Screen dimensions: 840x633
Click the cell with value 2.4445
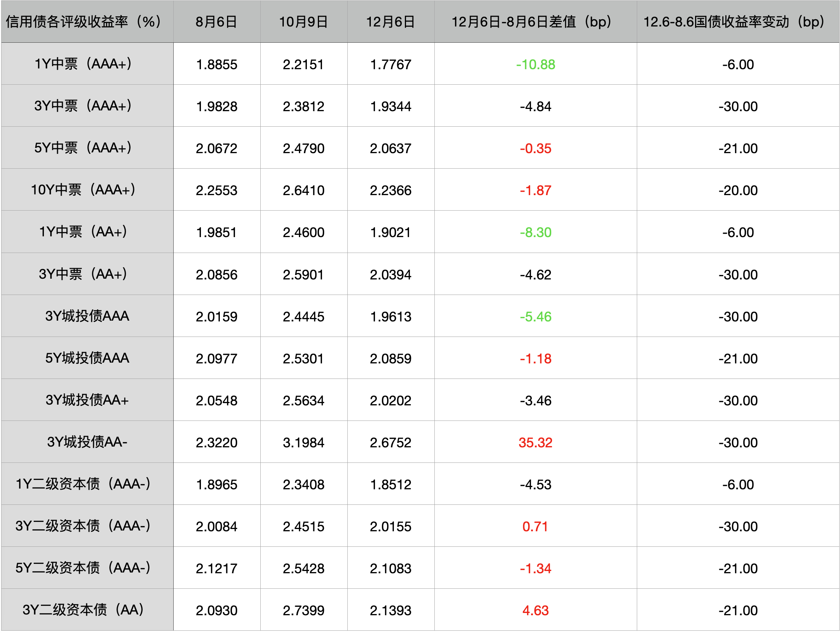point(304,316)
